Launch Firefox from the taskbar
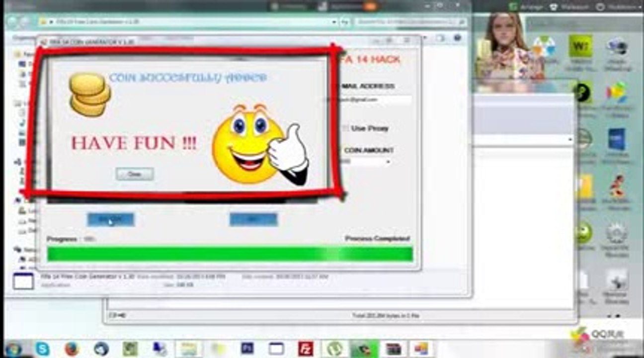 (72, 349)
